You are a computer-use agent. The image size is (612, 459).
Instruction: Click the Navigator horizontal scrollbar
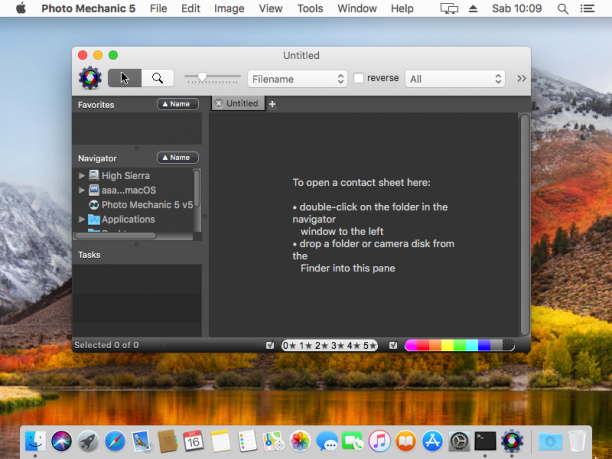click(116, 236)
